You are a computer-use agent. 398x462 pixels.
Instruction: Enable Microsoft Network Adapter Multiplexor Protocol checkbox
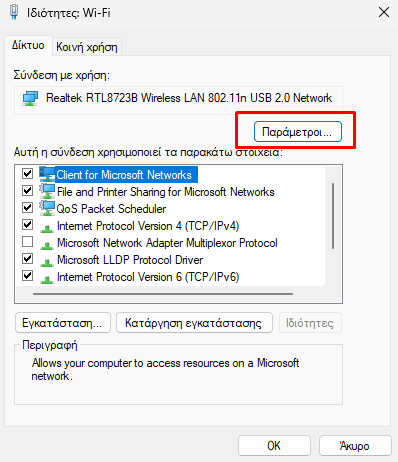point(27,242)
